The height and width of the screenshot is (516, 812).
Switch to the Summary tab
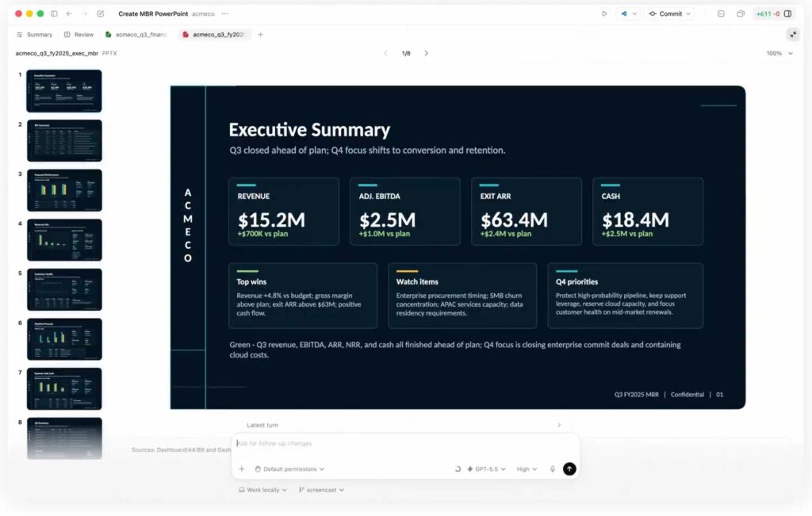click(34, 35)
